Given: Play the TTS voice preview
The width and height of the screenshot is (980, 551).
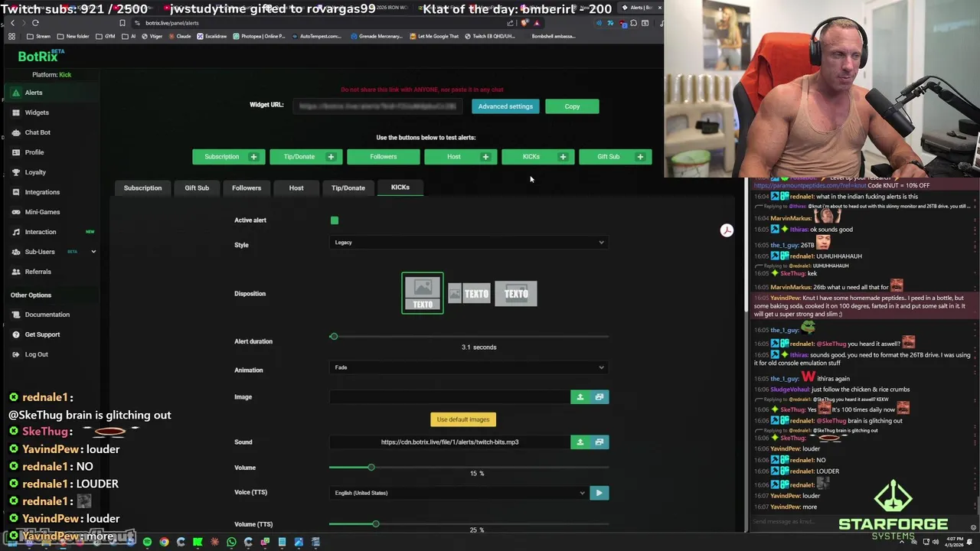Looking at the screenshot, I should click(599, 493).
